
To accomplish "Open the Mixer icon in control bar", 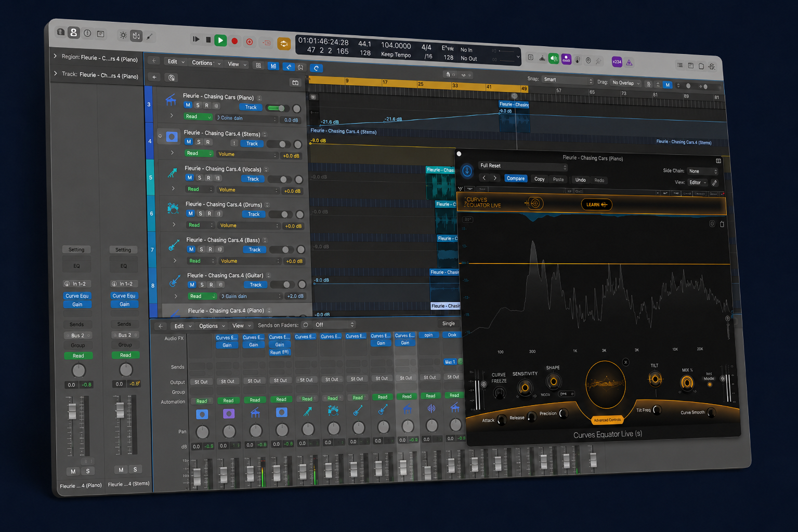I will point(136,36).
